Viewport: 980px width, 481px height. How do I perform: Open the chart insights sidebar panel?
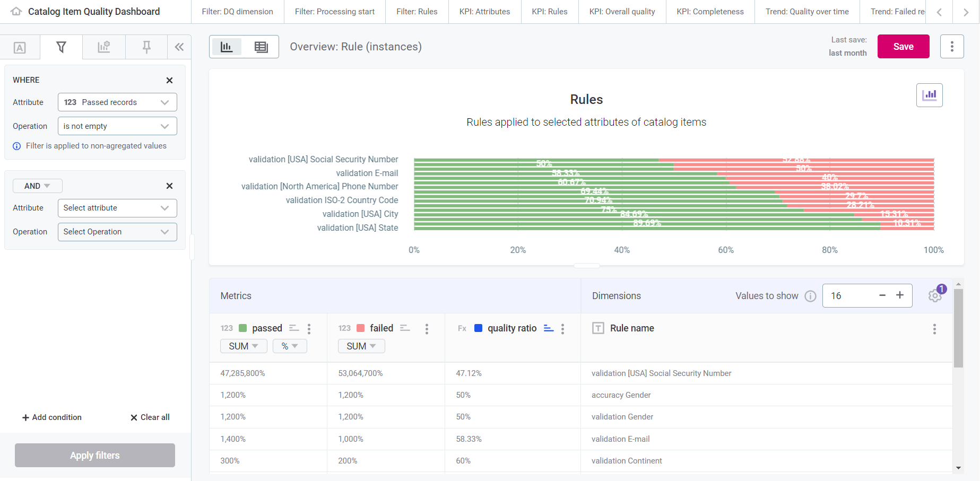104,47
